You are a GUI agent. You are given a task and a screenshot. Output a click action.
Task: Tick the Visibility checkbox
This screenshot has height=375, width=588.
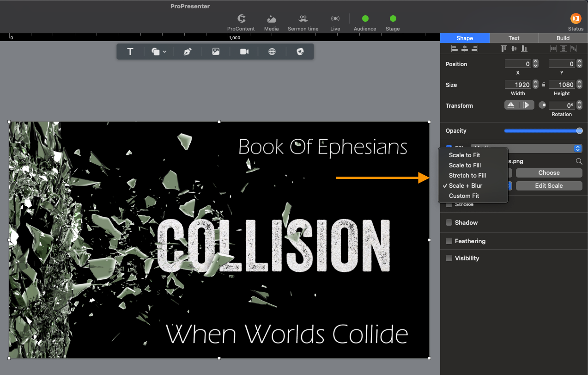pyautogui.click(x=449, y=258)
